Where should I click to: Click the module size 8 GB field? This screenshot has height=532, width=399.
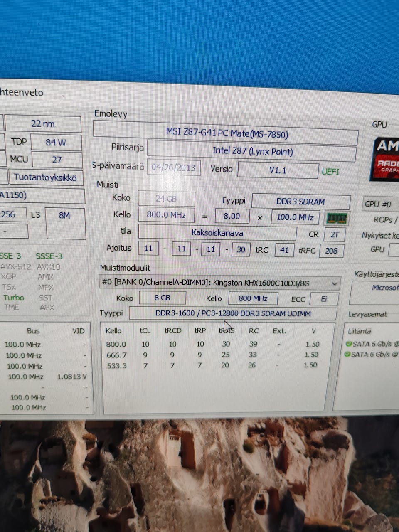click(162, 298)
